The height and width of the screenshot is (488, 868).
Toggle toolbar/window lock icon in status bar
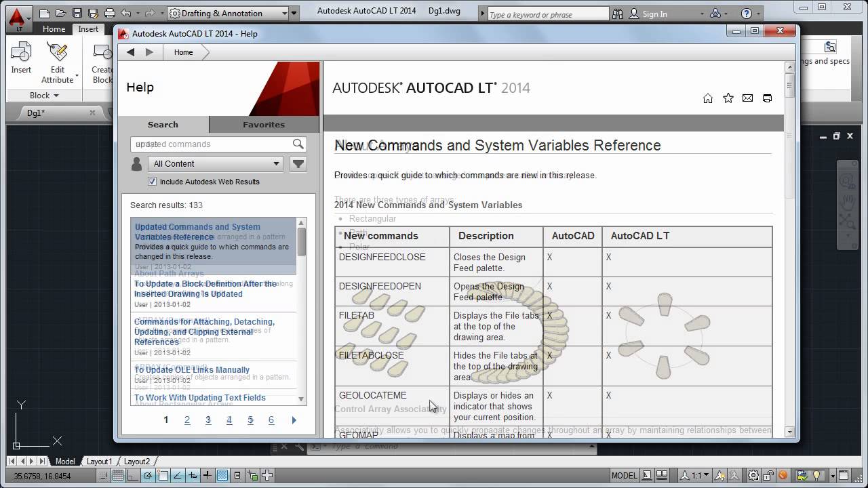click(x=769, y=476)
